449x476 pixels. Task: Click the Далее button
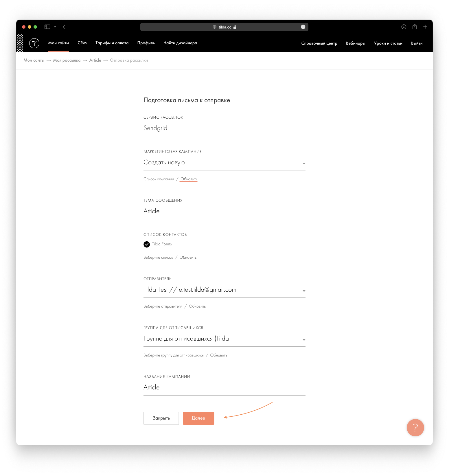coord(198,418)
